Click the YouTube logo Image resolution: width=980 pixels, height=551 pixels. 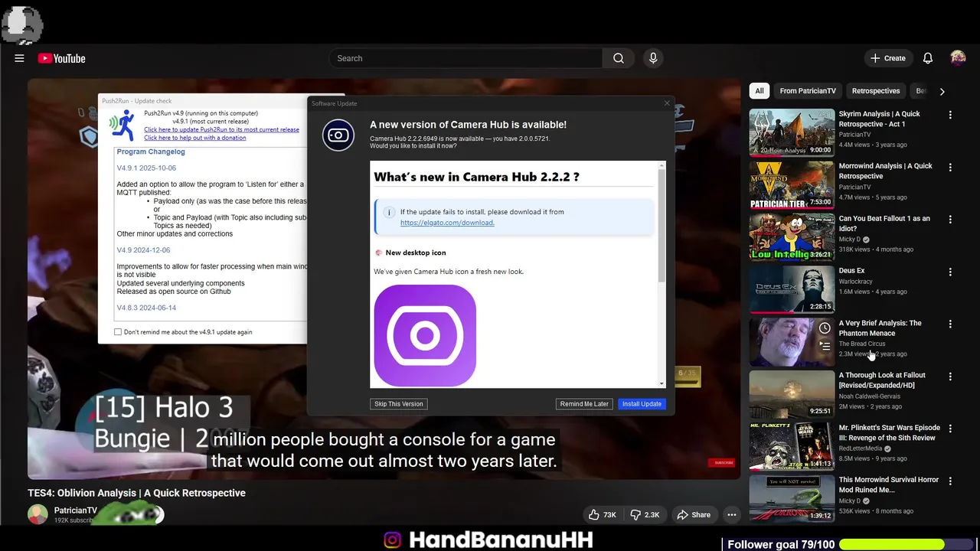coord(61,58)
